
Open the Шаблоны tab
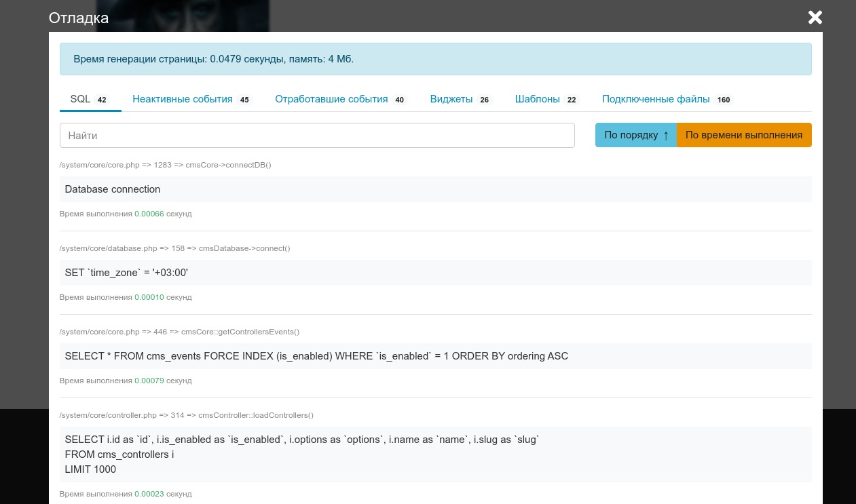[x=537, y=99]
